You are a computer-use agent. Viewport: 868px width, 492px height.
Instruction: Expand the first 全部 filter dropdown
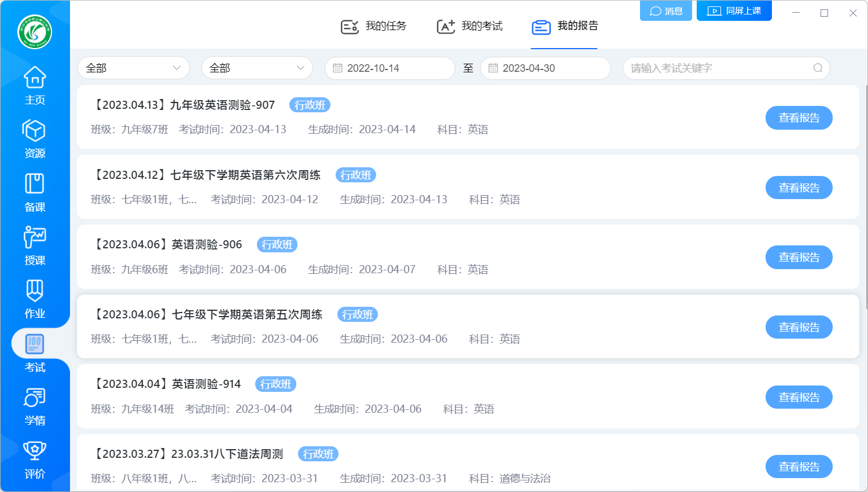[x=133, y=68]
